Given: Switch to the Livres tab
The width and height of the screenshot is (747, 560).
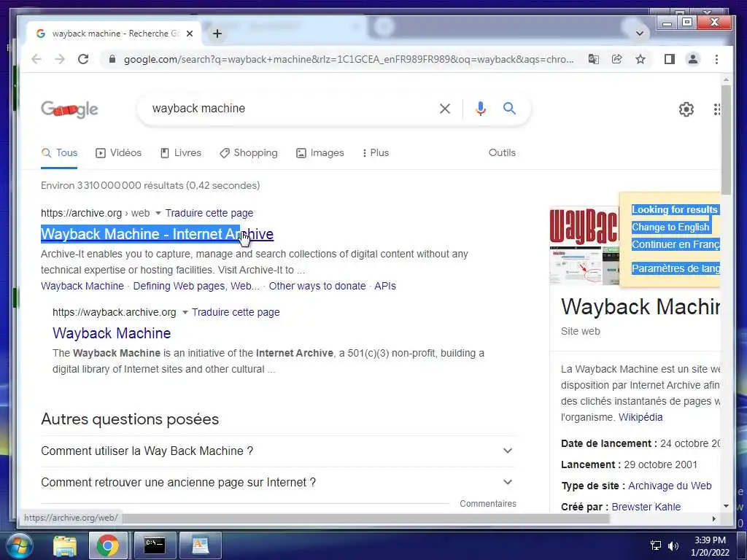Looking at the screenshot, I should pos(181,153).
